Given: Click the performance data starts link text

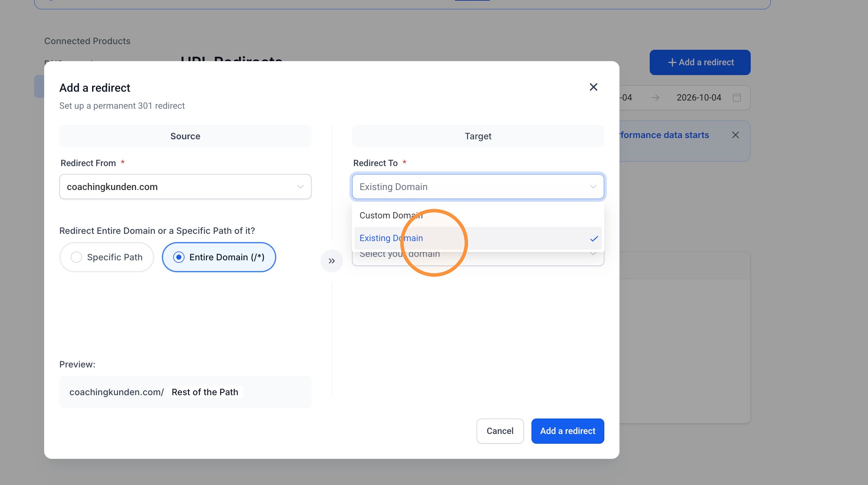Looking at the screenshot, I should (664, 135).
